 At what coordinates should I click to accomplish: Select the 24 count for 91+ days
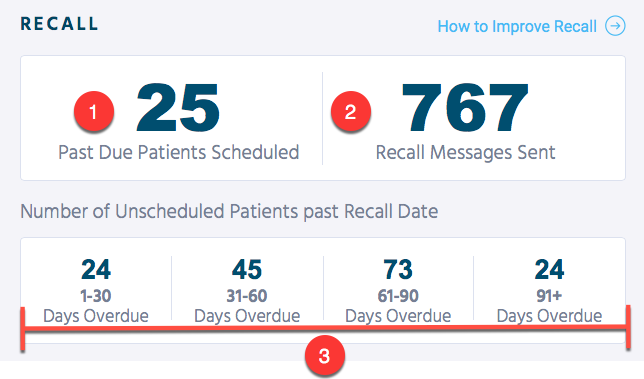pyautogui.click(x=549, y=270)
